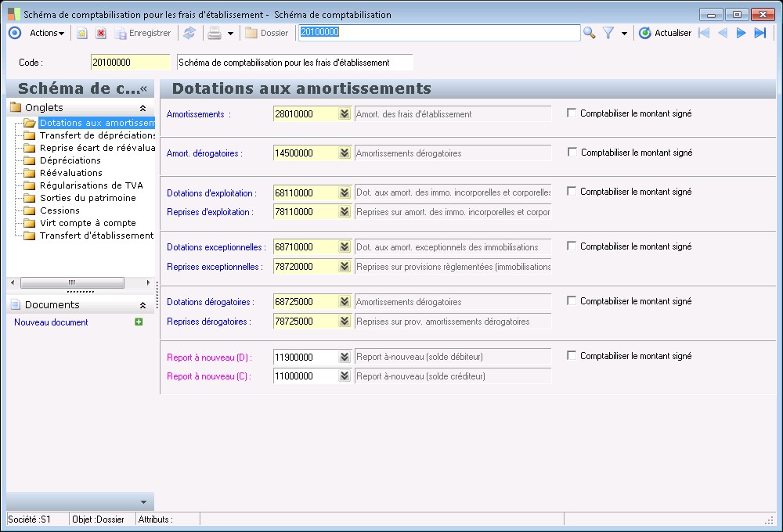Click the filter funnel icon
Viewport: 783px width, 532px height.
tap(608, 33)
